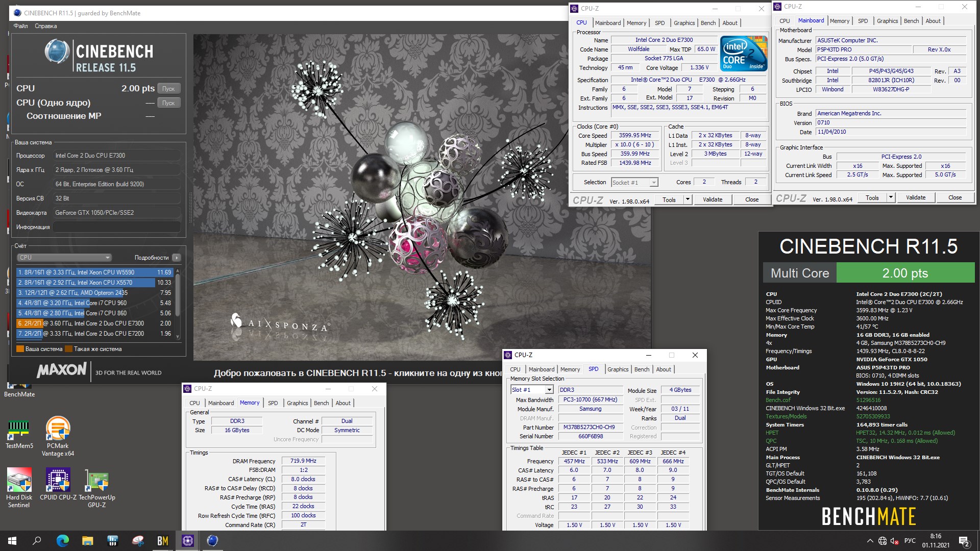980x551 pixels.
Task: Click the Такая же система legend swatch
Action: (x=69, y=349)
